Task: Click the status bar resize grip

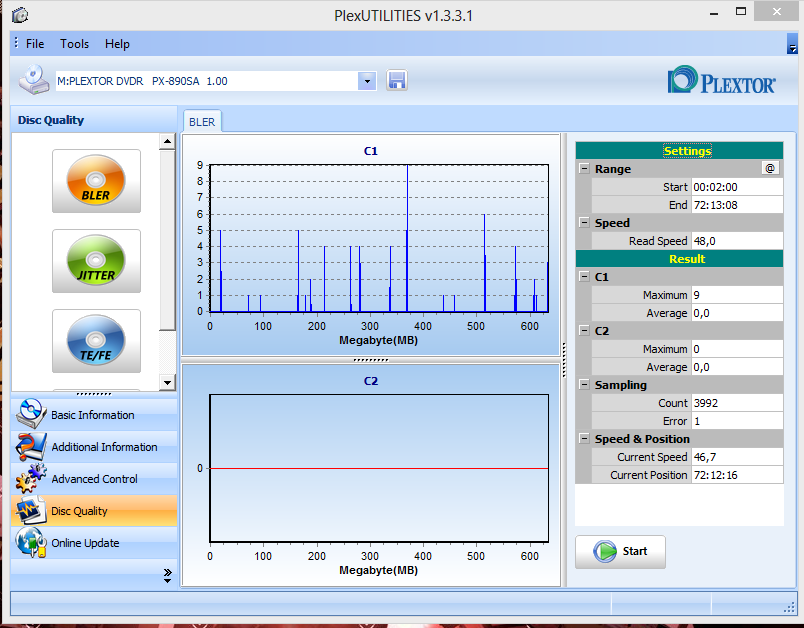Action: [x=789, y=608]
